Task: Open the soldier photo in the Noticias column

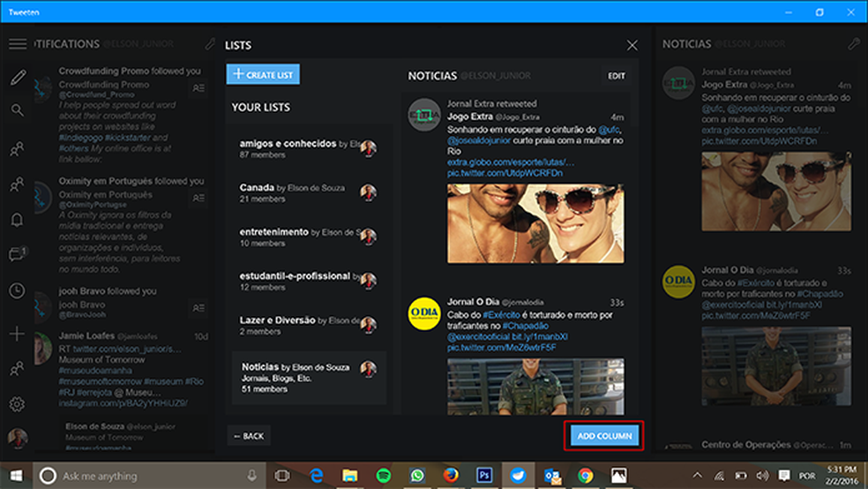Action: (x=776, y=366)
